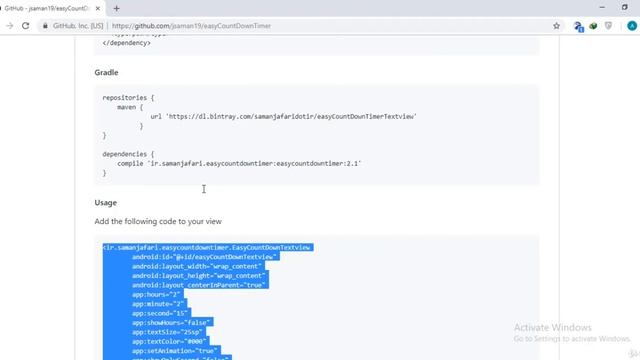Select the GitHub easyCountDownTimer tab
The width and height of the screenshot is (640, 360).
(x=47, y=8)
